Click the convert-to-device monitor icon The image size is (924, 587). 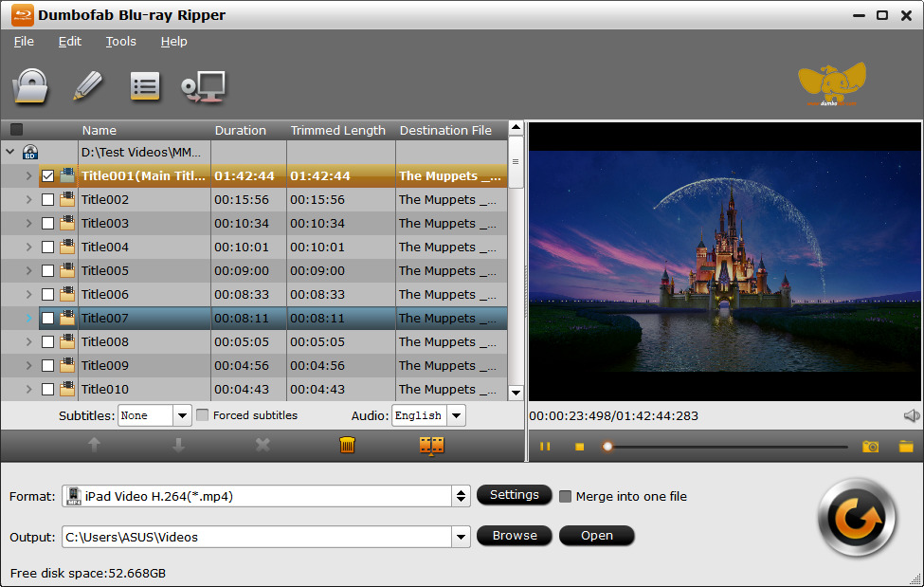[204, 86]
